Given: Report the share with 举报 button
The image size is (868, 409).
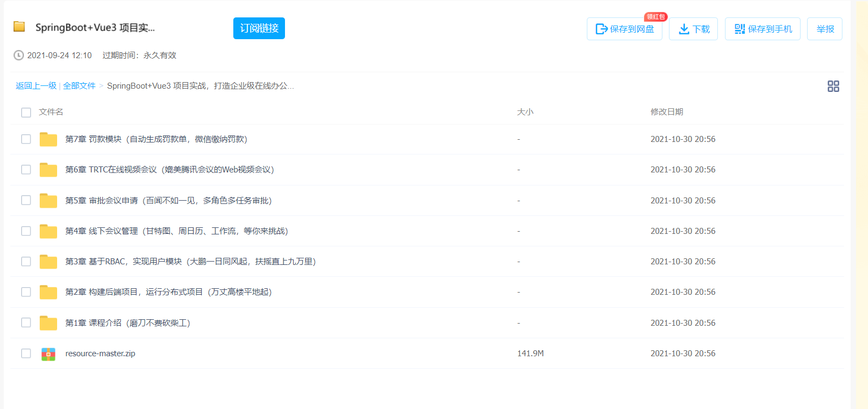Looking at the screenshot, I should pos(825,29).
